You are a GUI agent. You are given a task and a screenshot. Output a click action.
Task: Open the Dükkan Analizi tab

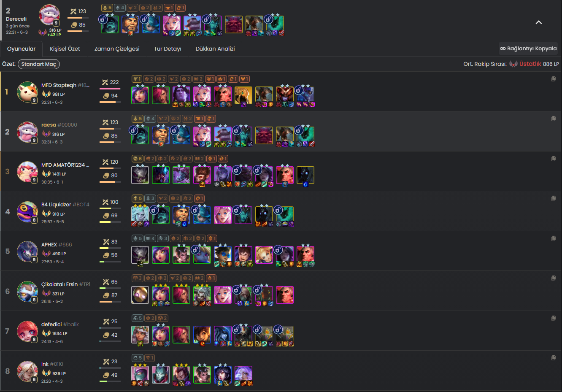click(x=215, y=49)
